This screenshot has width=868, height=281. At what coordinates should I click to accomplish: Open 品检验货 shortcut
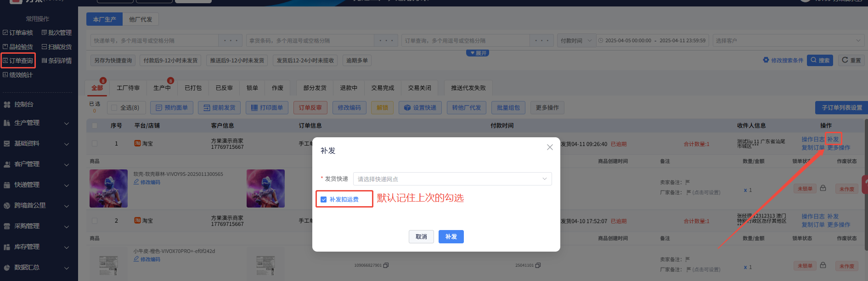point(18,47)
